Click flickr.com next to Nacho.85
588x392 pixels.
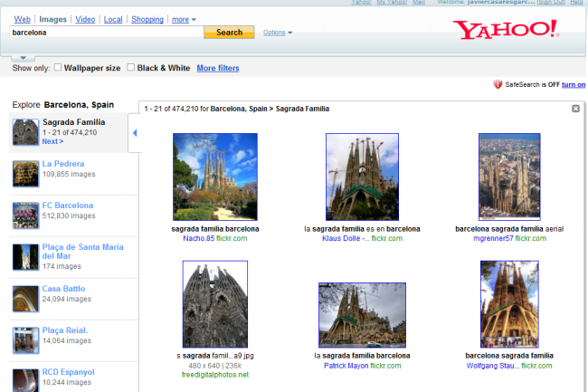tap(232, 238)
